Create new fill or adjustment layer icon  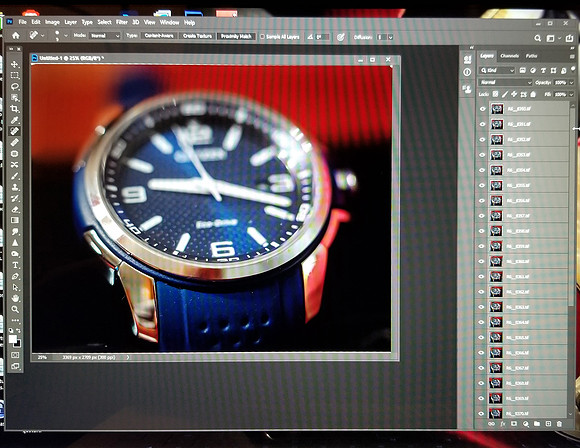click(x=526, y=424)
